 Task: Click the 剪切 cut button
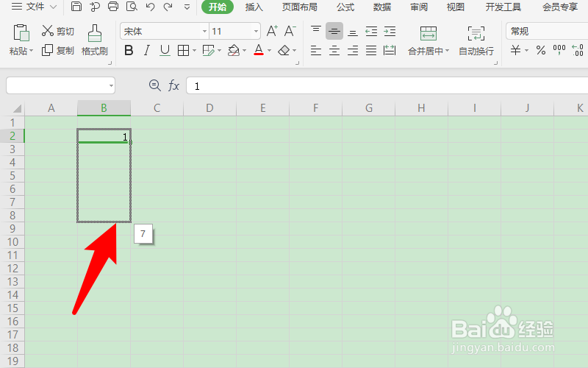[58, 31]
